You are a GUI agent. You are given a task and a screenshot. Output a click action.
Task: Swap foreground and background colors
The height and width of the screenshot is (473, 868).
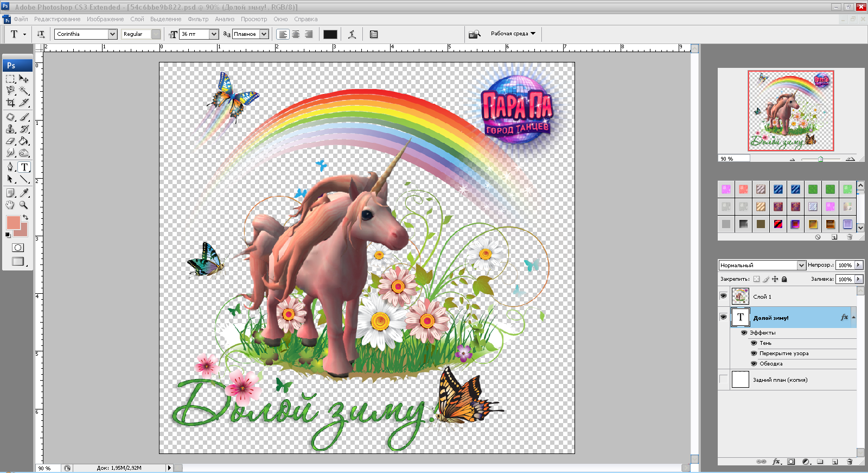25,217
